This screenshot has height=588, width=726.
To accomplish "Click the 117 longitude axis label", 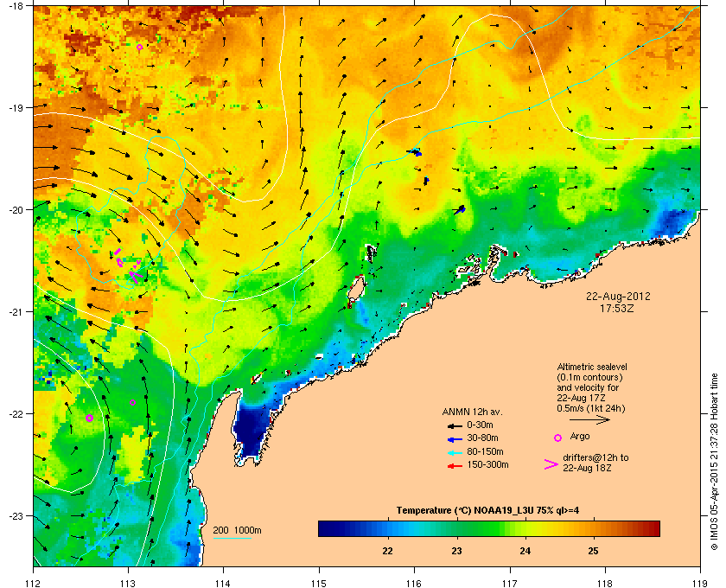I will 510,584.
